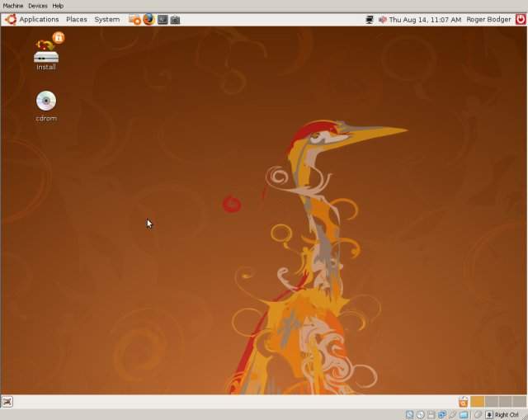
Task: Launch Firefox from the top panel
Action: pos(148,19)
